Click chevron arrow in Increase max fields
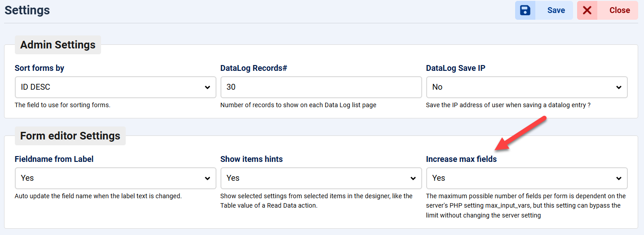Viewport: 644px width, 235px height. [619, 178]
